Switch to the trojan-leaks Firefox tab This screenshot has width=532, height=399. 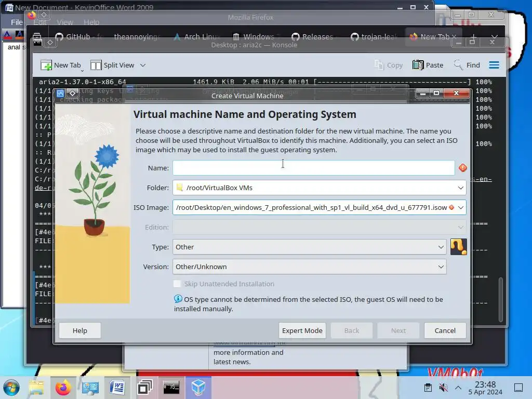pos(374,37)
